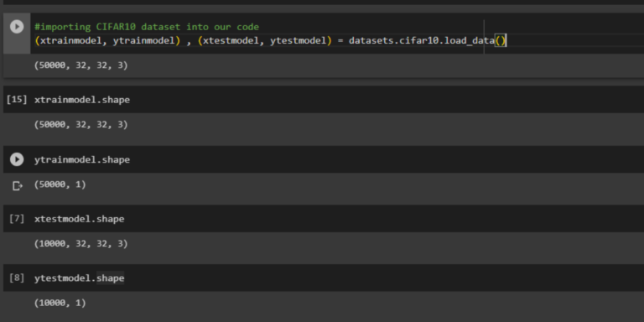This screenshot has width=644, height=322.
Task: Run the ytrainmodel.shape cell
Action: (x=17, y=159)
